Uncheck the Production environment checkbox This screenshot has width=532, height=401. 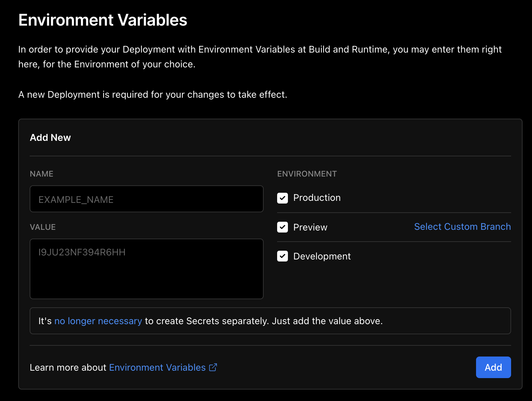(283, 198)
